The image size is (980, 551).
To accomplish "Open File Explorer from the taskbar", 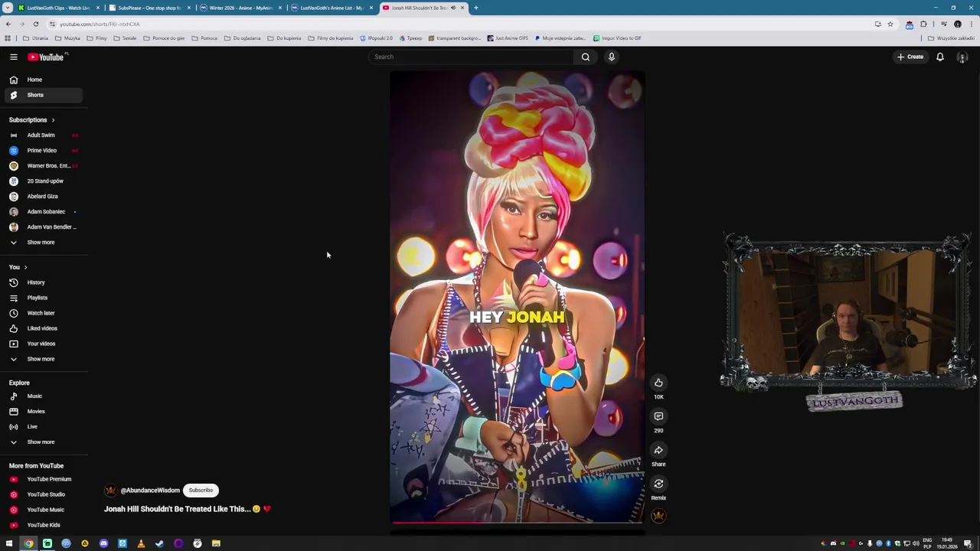I will tap(216, 543).
